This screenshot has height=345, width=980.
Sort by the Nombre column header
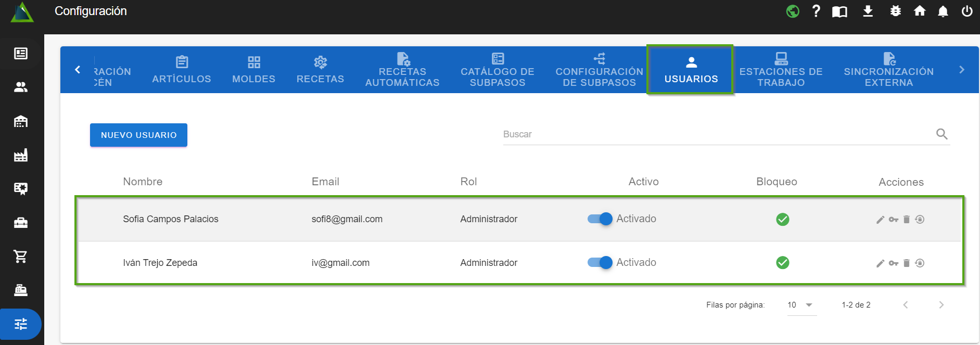(x=143, y=182)
